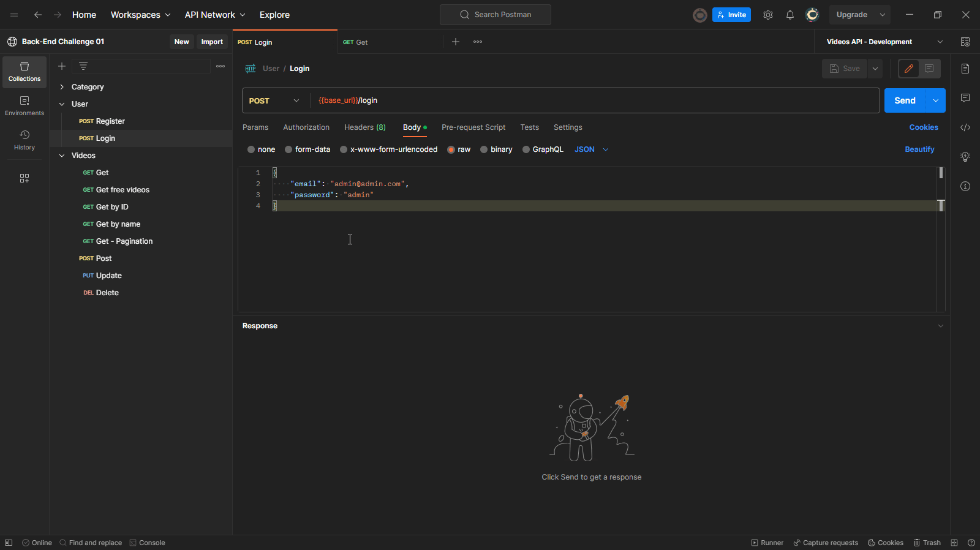The height and width of the screenshot is (550, 980).
Task: Open the POST method dropdown
Action: (x=274, y=100)
